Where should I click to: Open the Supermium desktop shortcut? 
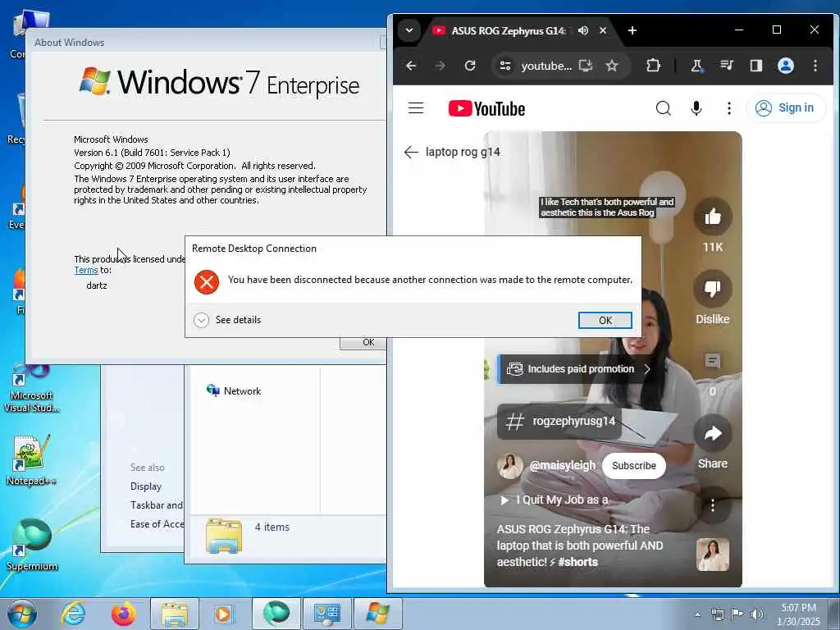32,545
